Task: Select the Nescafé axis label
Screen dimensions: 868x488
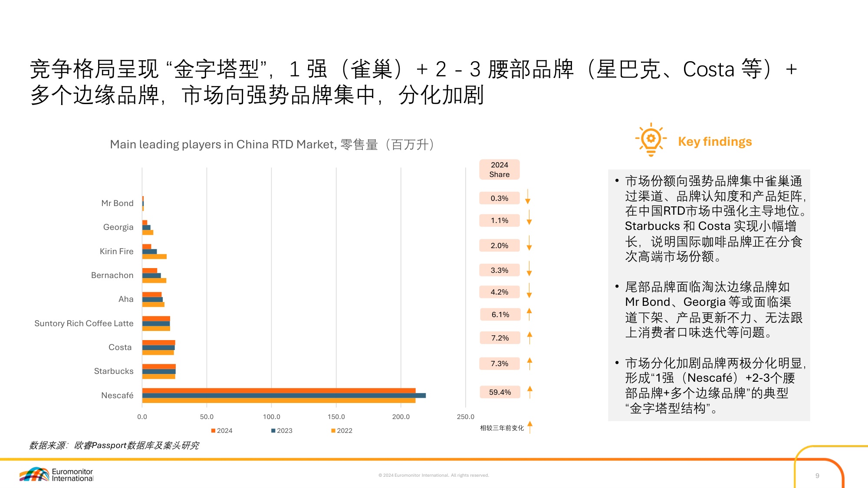Action: pos(117,395)
